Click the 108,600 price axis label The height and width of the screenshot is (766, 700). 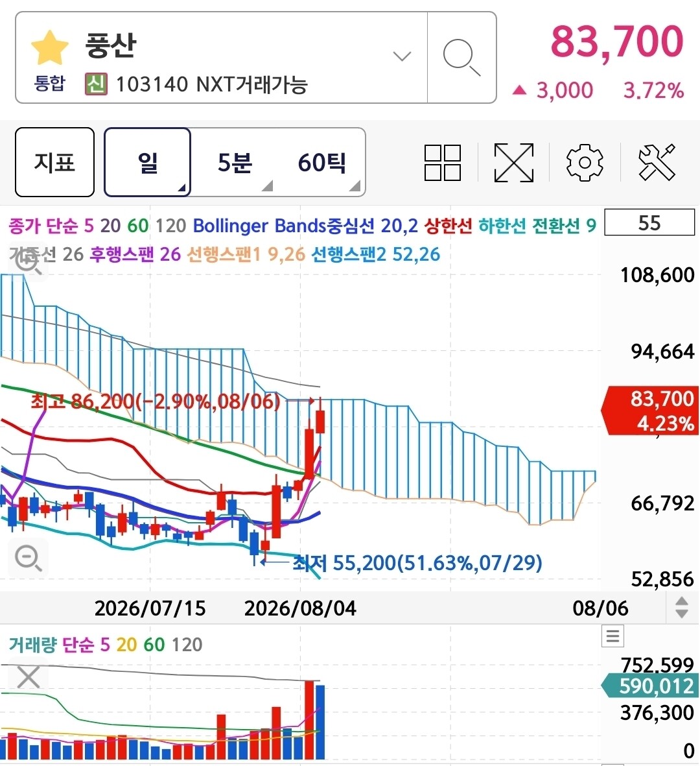pyautogui.click(x=657, y=275)
